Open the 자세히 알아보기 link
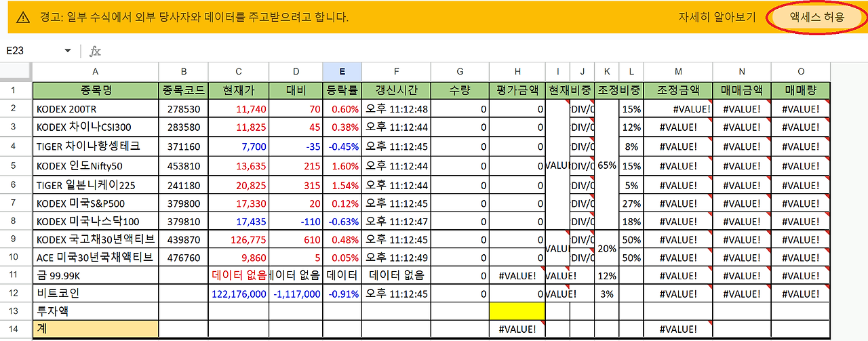The image size is (868, 341). [717, 18]
